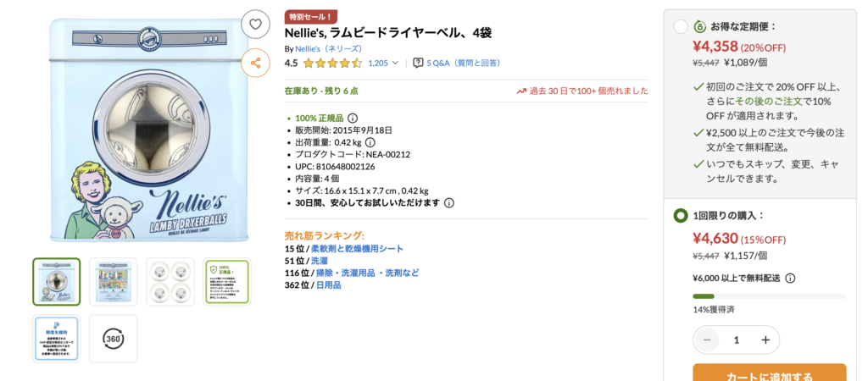The image size is (868, 381).
Task: Select the 1回限りの購入 one-time purchase option
Action: [681, 216]
